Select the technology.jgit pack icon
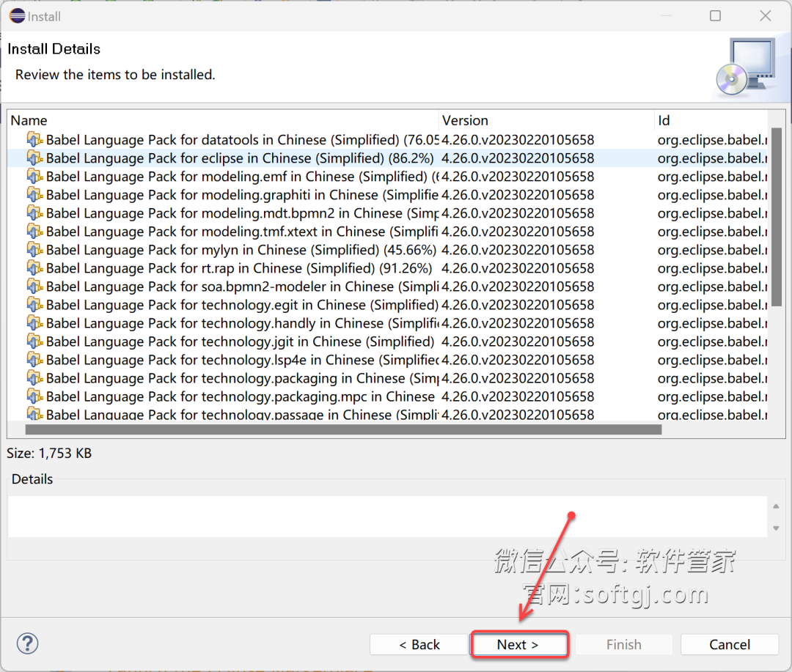This screenshot has width=792, height=672. [x=34, y=341]
